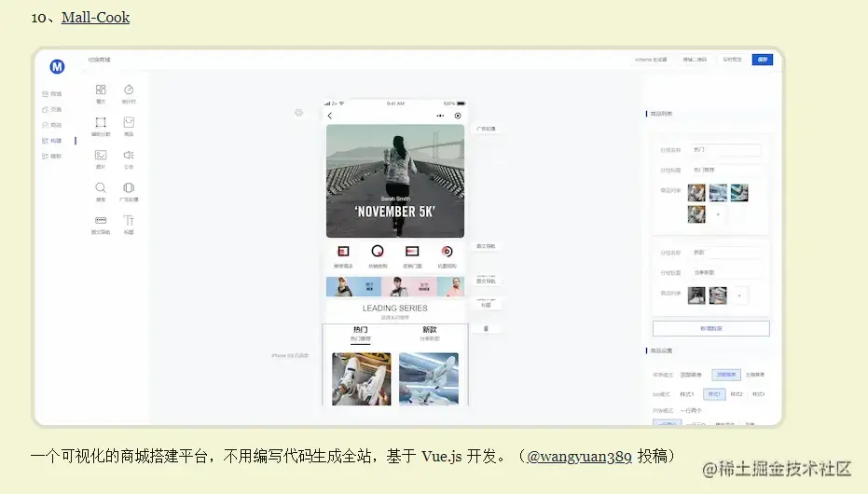Choose the highlighted 顶部菜单 menu option
Viewport: 868px width, 494px height.
pos(726,375)
